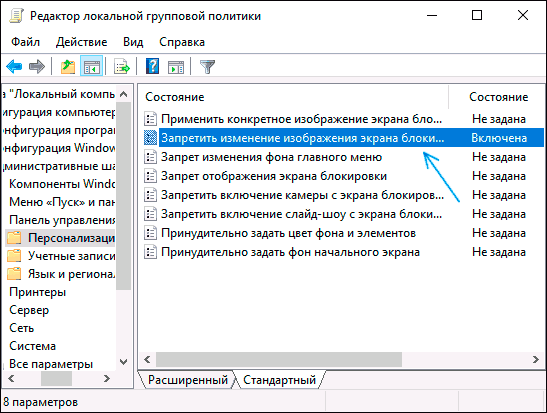Viewport: 547px width, 413px height.
Task: Select policy Принудительно задать цвет фона и элементов
Action: click(x=288, y=233)
